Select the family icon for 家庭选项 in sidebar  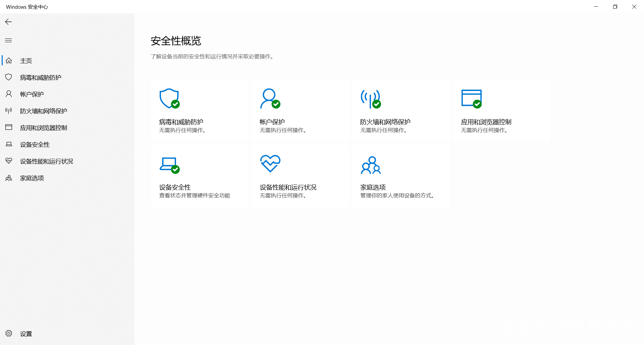[x=9, y=178]
